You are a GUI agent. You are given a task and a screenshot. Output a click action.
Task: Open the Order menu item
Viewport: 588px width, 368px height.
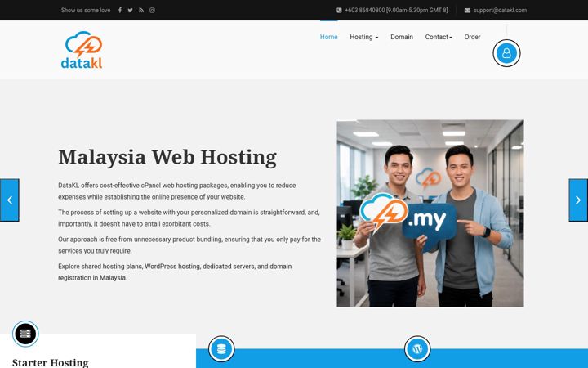[x=472, y=37]
